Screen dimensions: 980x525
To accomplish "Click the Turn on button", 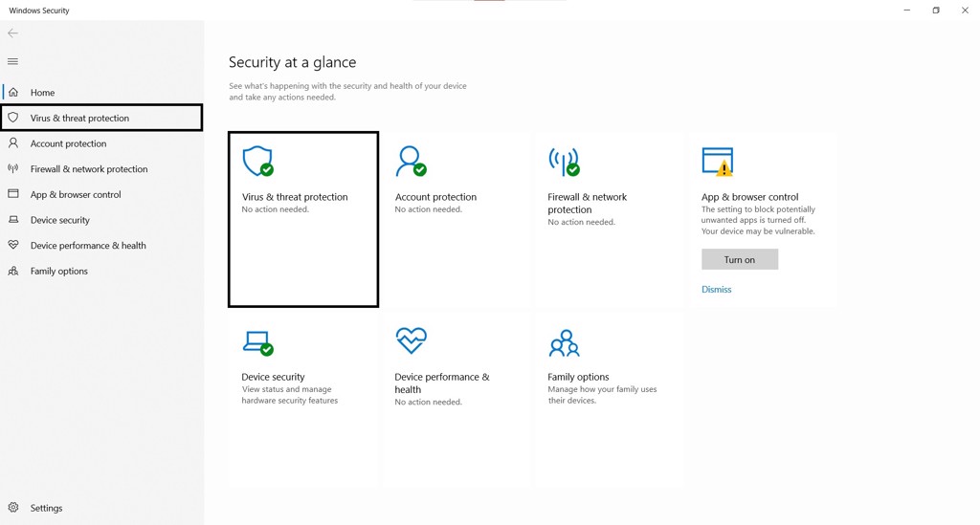I will coord(740,259).
